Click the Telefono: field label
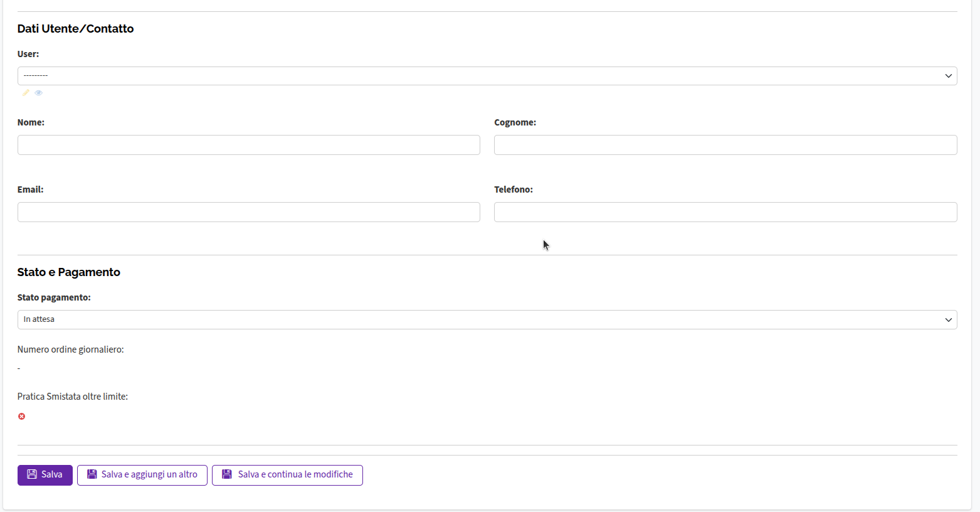 coord(513,189)
